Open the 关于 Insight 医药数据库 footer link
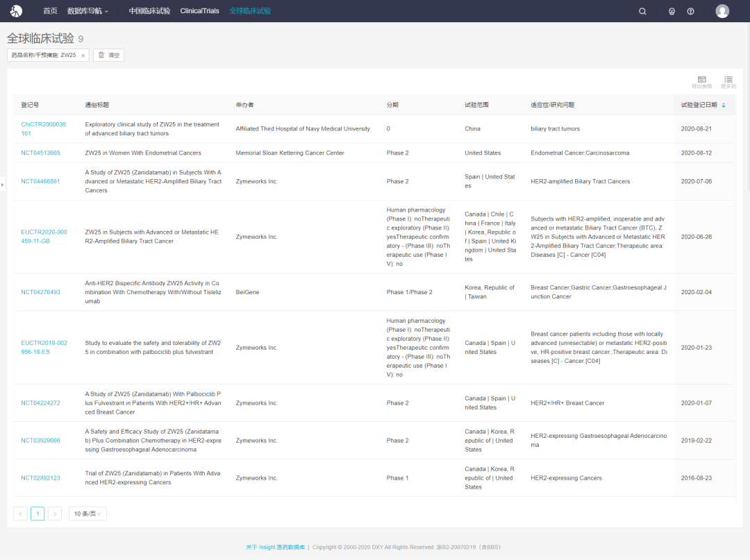The width and height of the screenshot is (750, 560). point(276,547)
